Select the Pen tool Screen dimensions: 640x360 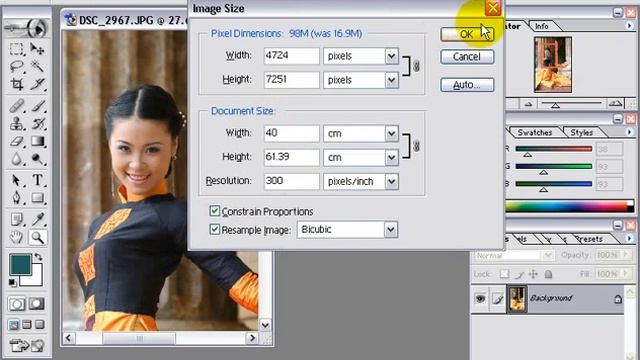pos(16,198)
